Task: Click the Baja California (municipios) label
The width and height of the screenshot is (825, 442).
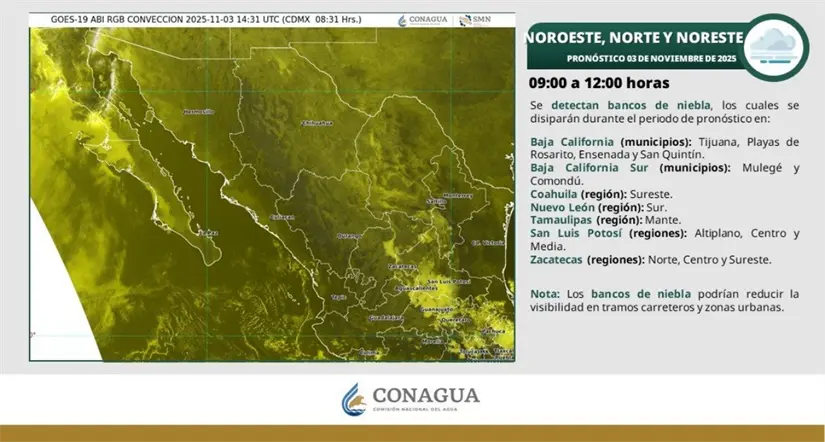Action: point(612,142)
